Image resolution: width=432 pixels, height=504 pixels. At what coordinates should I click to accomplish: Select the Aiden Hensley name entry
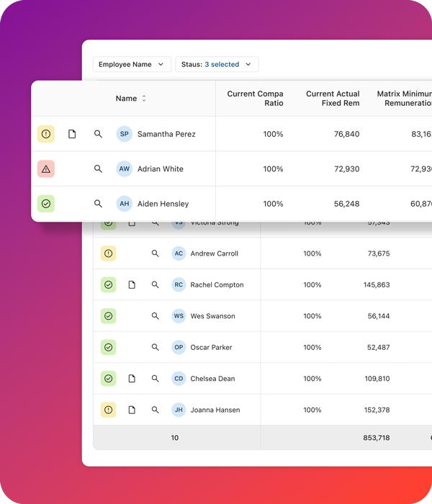163,204
